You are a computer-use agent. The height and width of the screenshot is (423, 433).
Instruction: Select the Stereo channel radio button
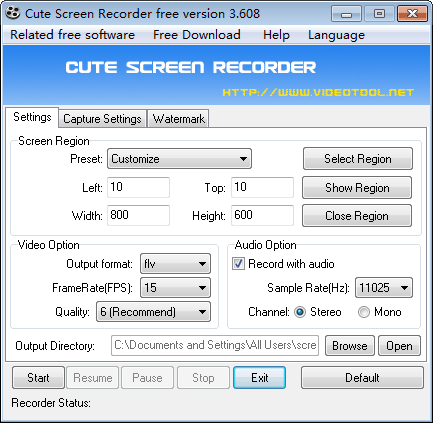click(x=300, y=312)
